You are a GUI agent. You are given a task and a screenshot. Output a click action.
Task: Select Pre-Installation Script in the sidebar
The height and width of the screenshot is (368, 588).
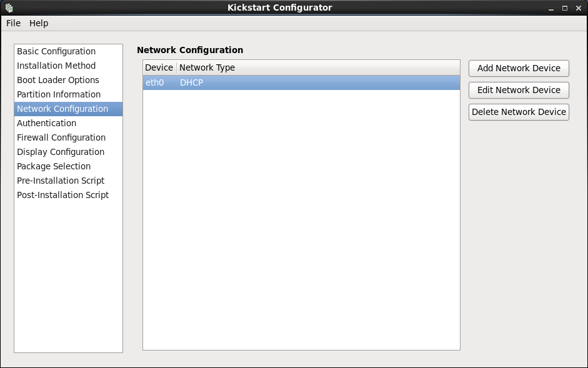click(61, 181)
